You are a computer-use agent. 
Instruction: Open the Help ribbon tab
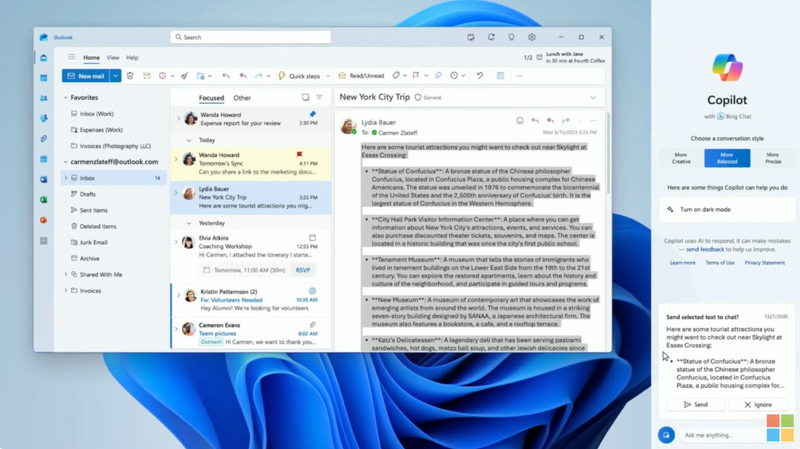coord(132,58)
